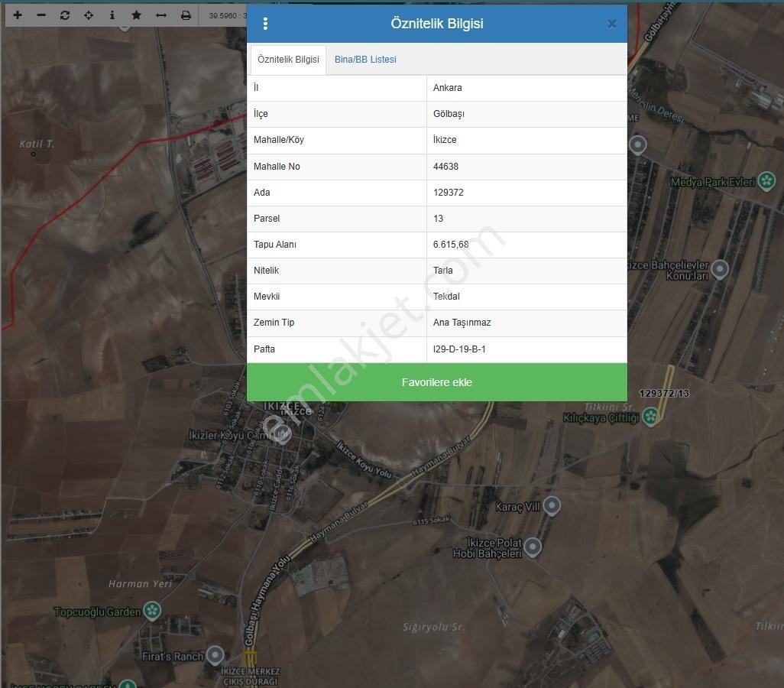Click the zoom out minus icon
Image resolution: width=784 pixels, height=688 pixels.
(x=41, y=15)
